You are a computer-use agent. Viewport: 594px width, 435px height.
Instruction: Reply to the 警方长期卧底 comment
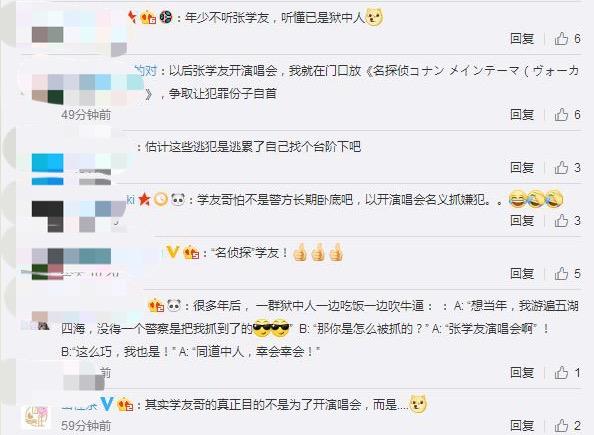click(x=522, y=221)
